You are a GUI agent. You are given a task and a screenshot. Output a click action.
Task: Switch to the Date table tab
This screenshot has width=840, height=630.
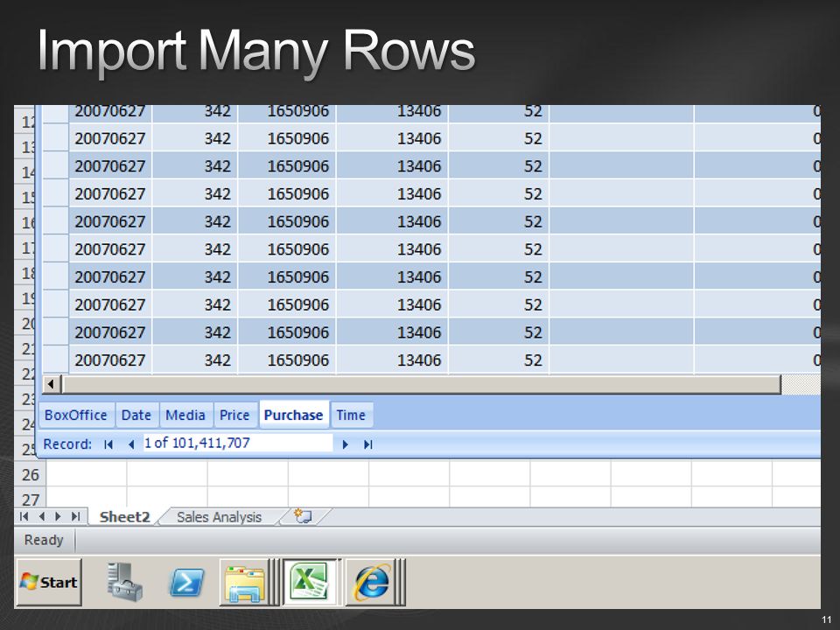(x=136, y=415)
